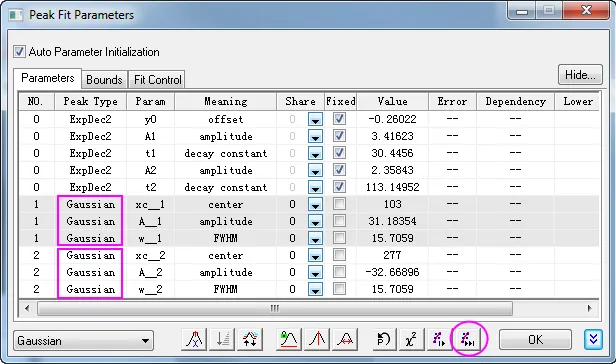The width and height of the screenshot is (616, 364).
Task: Click the Gaussian peak type cell for xc__2
Action: coord(91,255)
